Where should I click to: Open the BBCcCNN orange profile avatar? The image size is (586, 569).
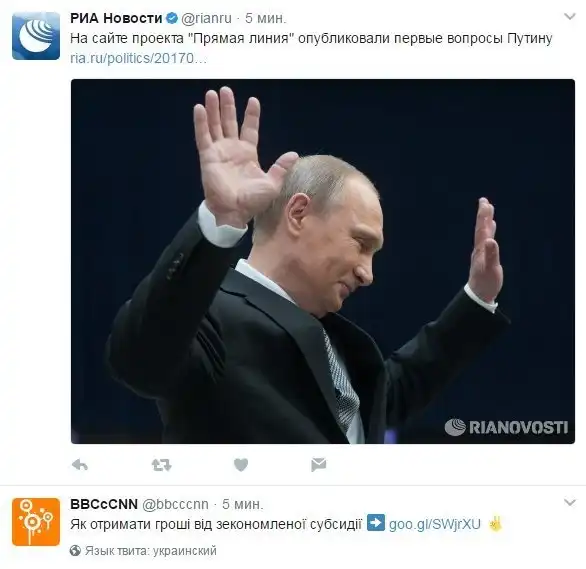36,522
